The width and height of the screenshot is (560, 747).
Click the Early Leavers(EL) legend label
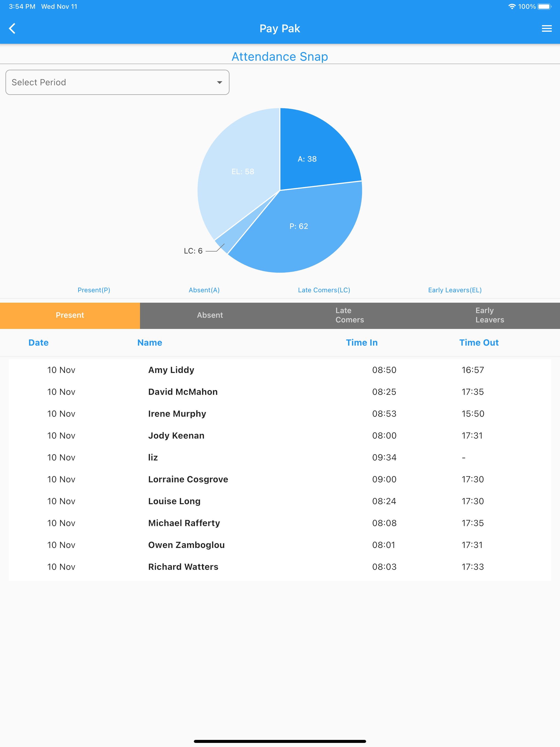[x=455, y=290]
